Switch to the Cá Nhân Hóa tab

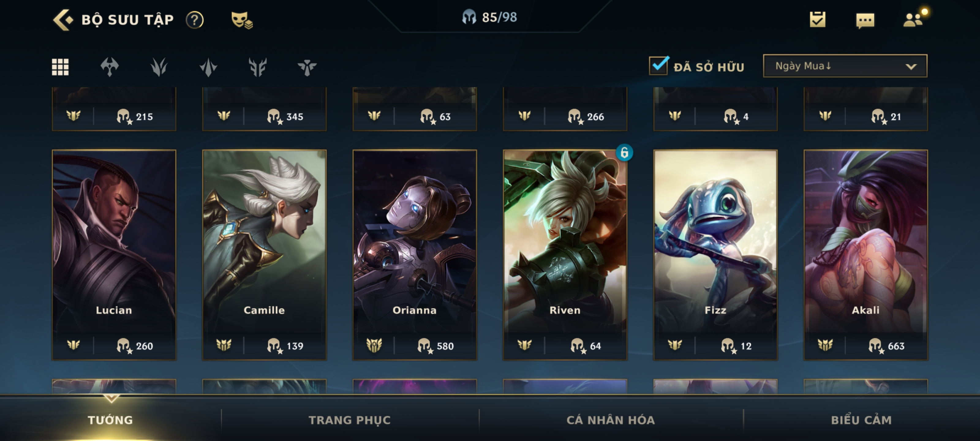610,420
